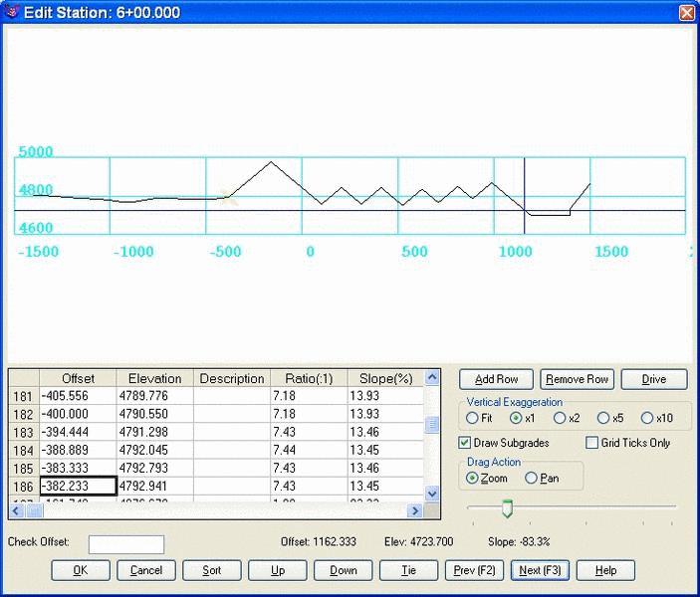Close the Edit Station dialog
The height and width of the screenshot is (597, 700).
coord(687,12)
